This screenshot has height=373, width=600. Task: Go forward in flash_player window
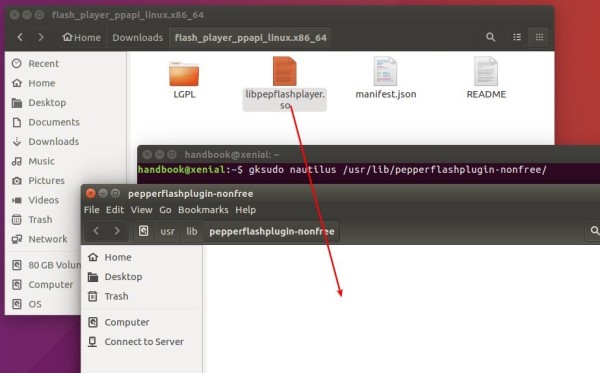tap(41, 37)
